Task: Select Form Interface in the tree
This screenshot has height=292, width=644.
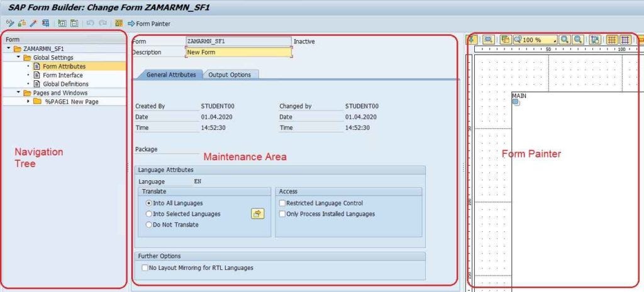Action: click(x=63, y=75)
